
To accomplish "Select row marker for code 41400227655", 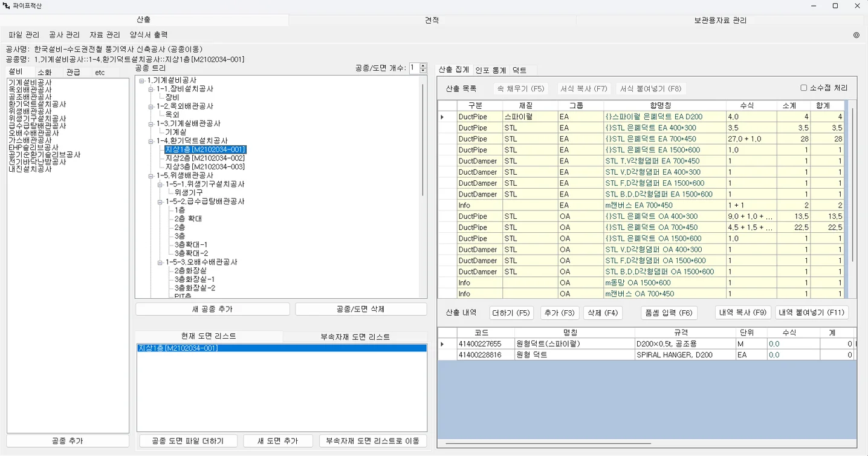I will click(442, 344).
